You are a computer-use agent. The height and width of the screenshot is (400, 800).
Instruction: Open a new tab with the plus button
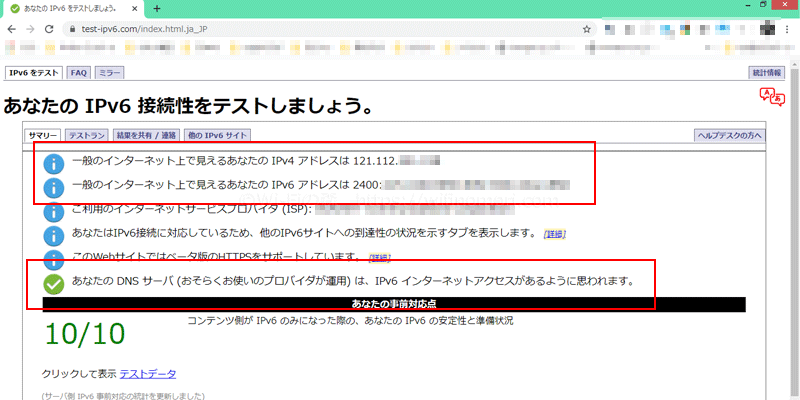click(157, 8)
